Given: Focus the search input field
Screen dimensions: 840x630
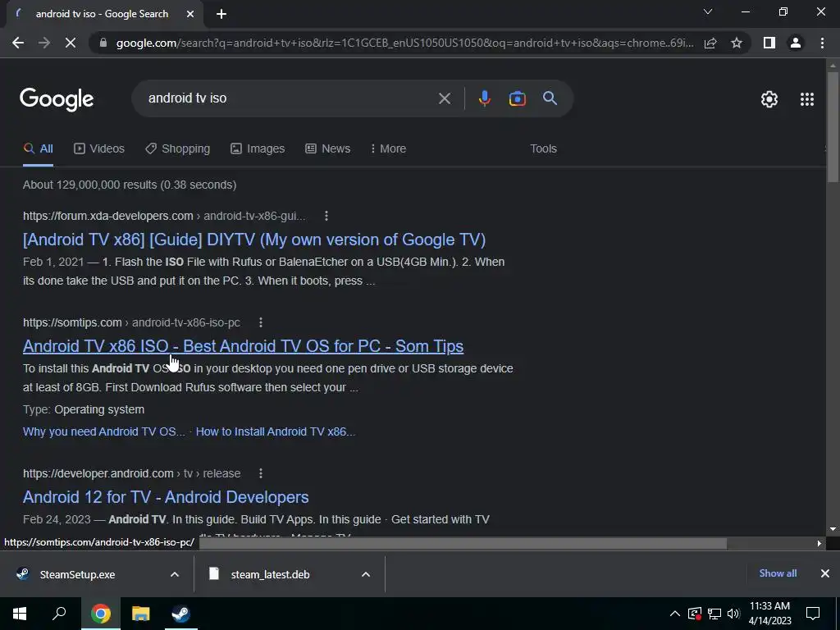Looking at the screenshot, I should 290,98.
